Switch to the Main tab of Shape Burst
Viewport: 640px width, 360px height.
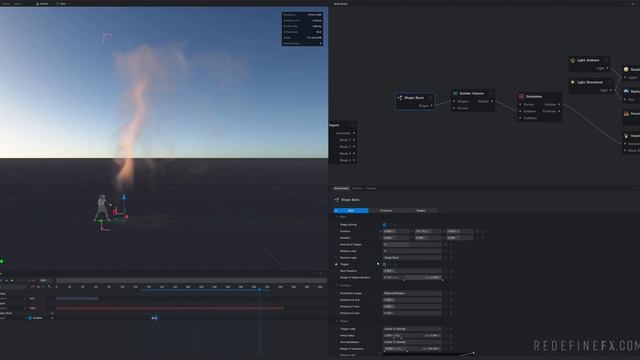click(x=351, y=211)
